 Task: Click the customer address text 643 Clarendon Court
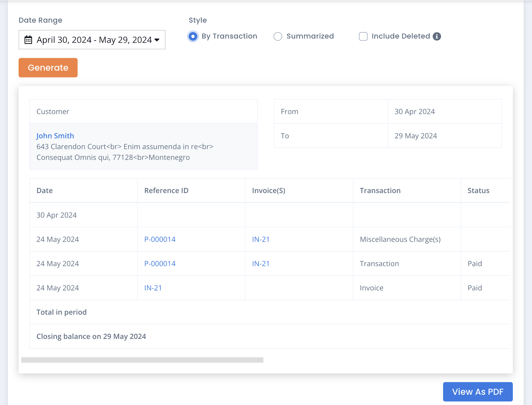(x=71, y=147)
